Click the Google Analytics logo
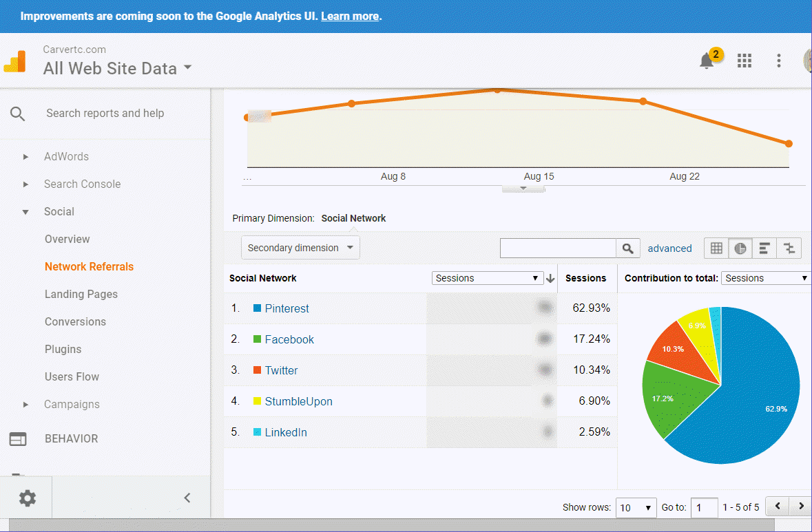Viewport: 812px width, 532px height. click(x=14, y=61)
